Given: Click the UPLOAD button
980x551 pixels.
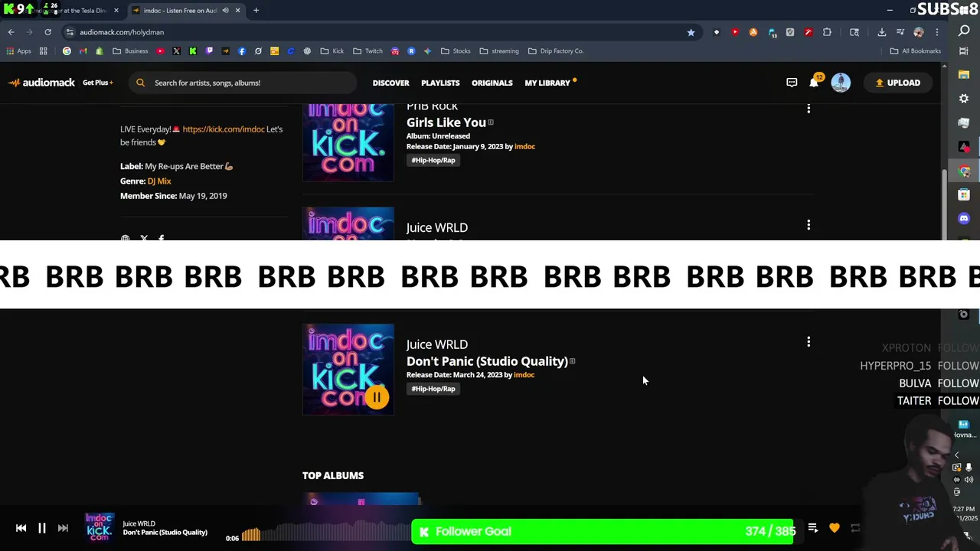Looking at the screenshot, I should [x=897, y=83].
